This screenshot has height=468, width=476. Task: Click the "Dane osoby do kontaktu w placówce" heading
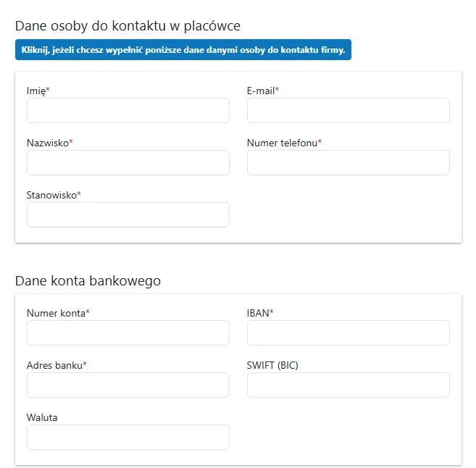[128, 26]
